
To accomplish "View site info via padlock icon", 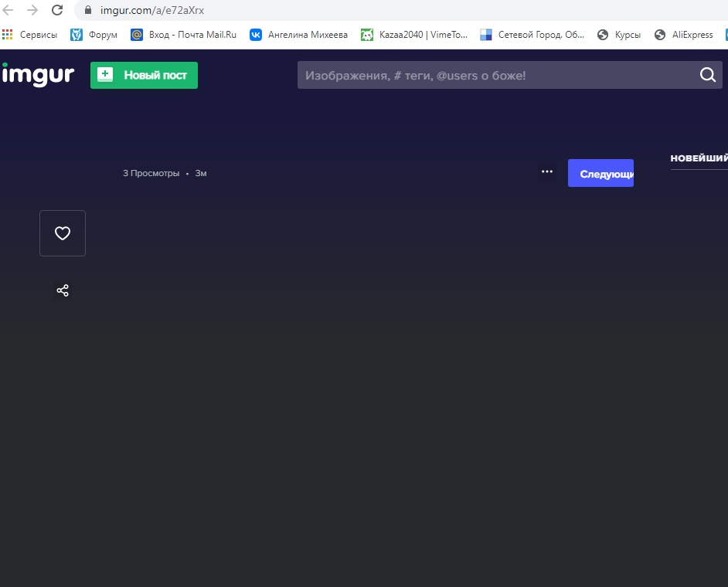I will point(87,11).
